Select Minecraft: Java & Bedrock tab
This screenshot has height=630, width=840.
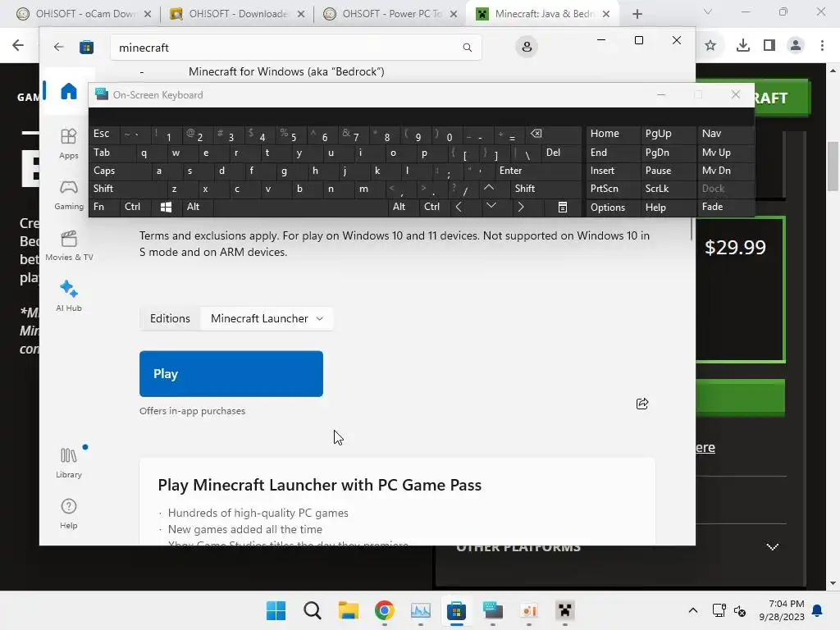point(543,14)
